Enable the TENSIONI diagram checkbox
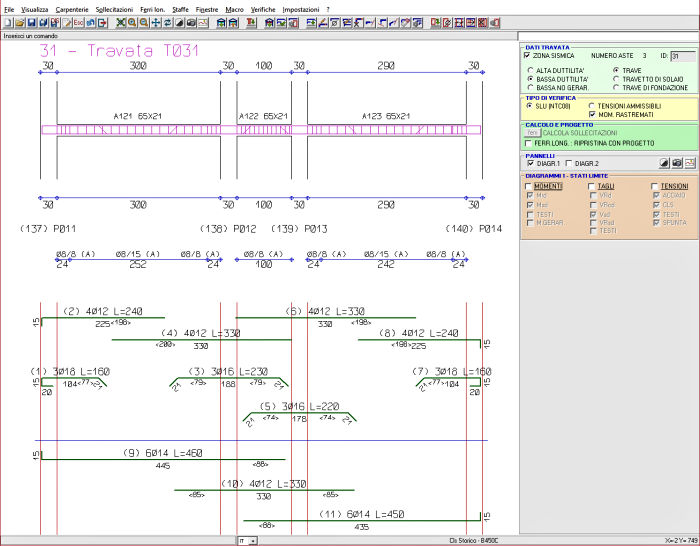700x546 pixels. (655, 186)
